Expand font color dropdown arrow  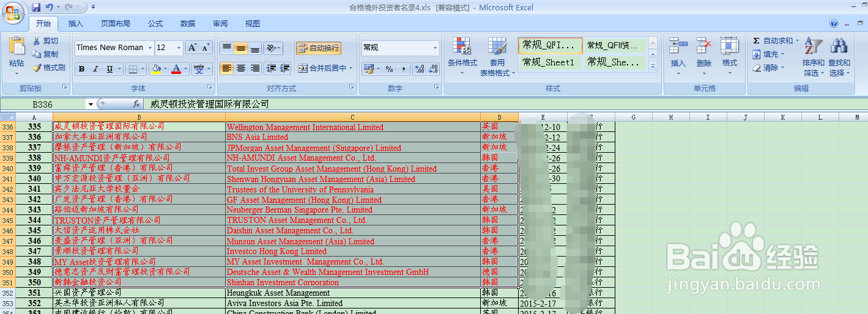187,69
